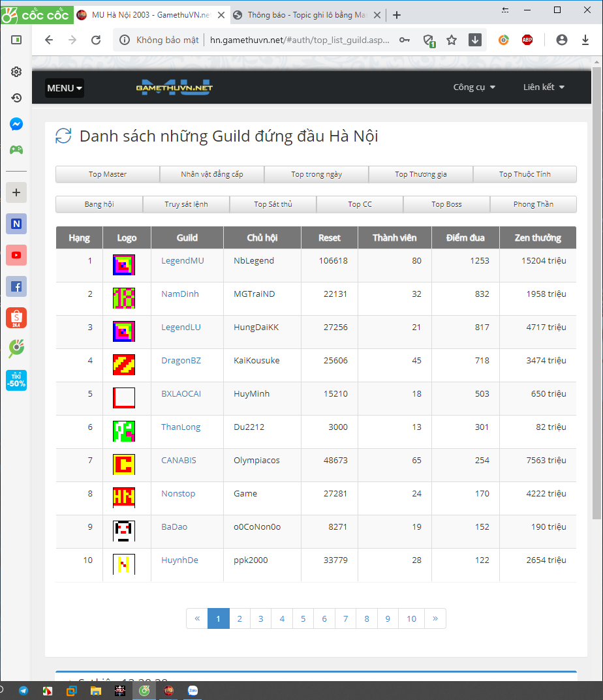Add a new sidebar shortcut with the plus icon

click(16, 192)
